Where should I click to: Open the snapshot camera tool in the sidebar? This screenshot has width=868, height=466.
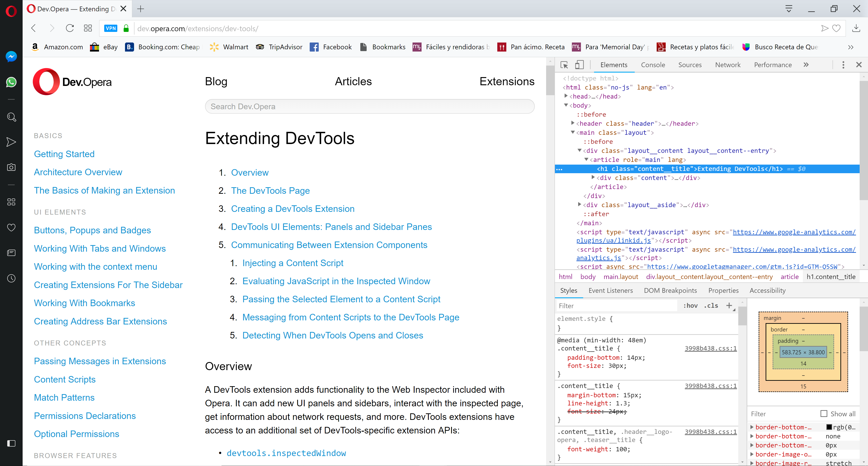pyautogui.click(x=11, y=168)
